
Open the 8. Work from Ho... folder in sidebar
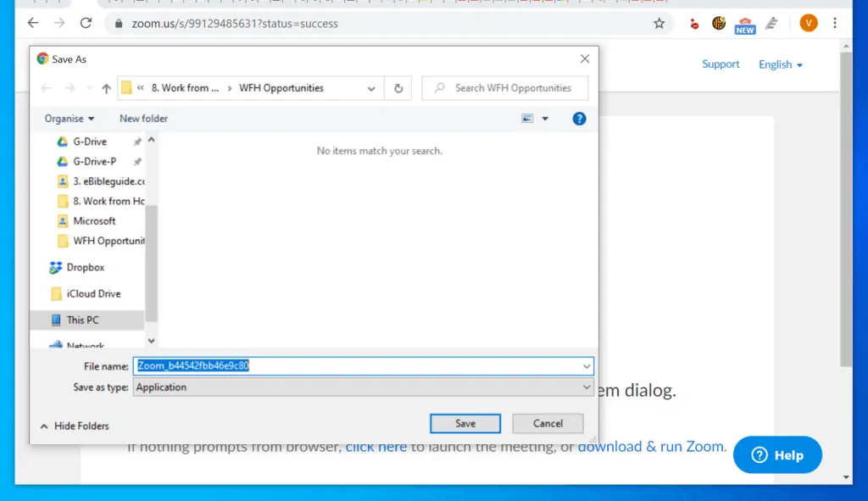(101, 201)
